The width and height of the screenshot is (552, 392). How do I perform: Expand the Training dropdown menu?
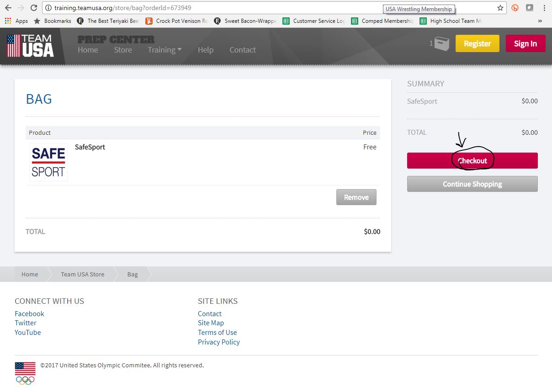[165, 50]
